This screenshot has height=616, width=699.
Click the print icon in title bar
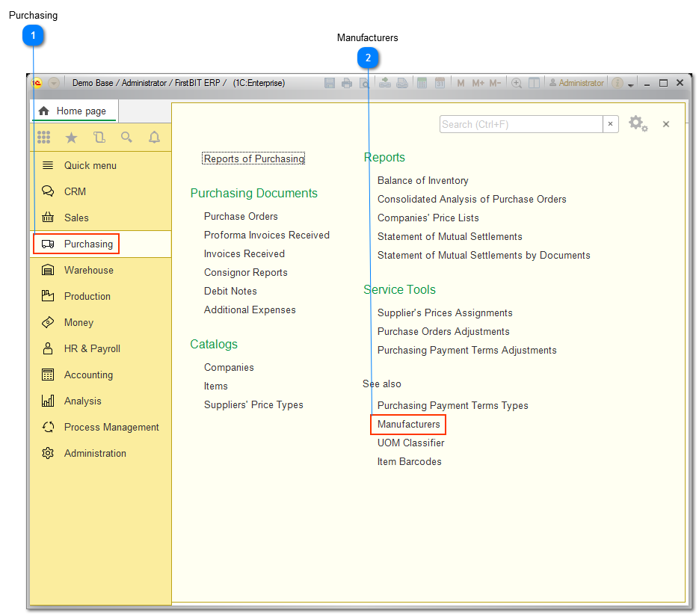[x=347, y=83]
